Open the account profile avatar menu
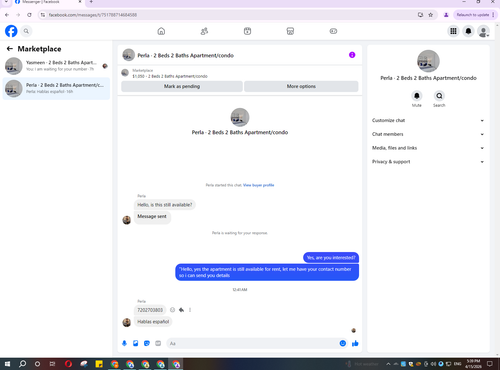Viewport: 500px width, 370px height. pos(483,31)
